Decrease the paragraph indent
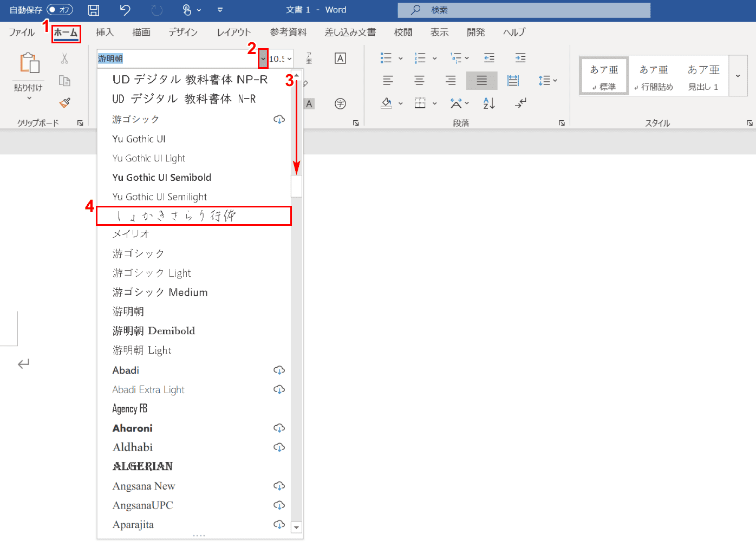Screen dimensions: 756x547 489,58
